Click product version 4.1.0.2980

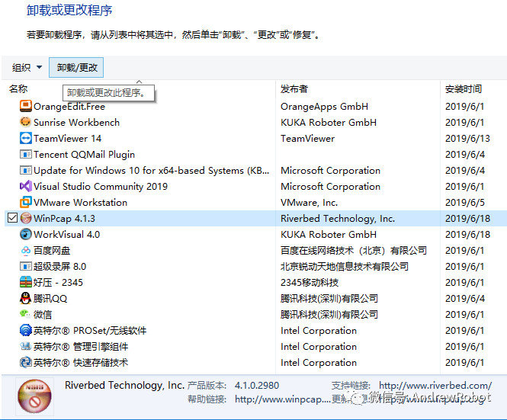[257, 386]
